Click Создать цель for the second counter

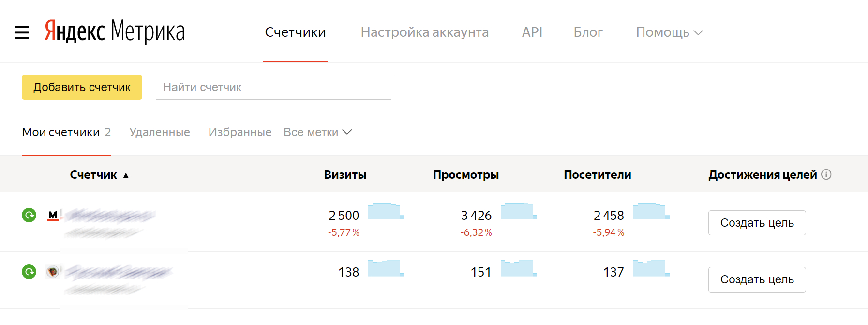(757, 279)
